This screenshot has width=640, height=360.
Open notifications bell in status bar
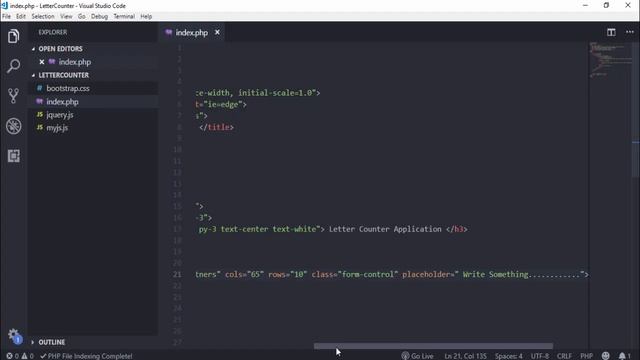point(624,356)
